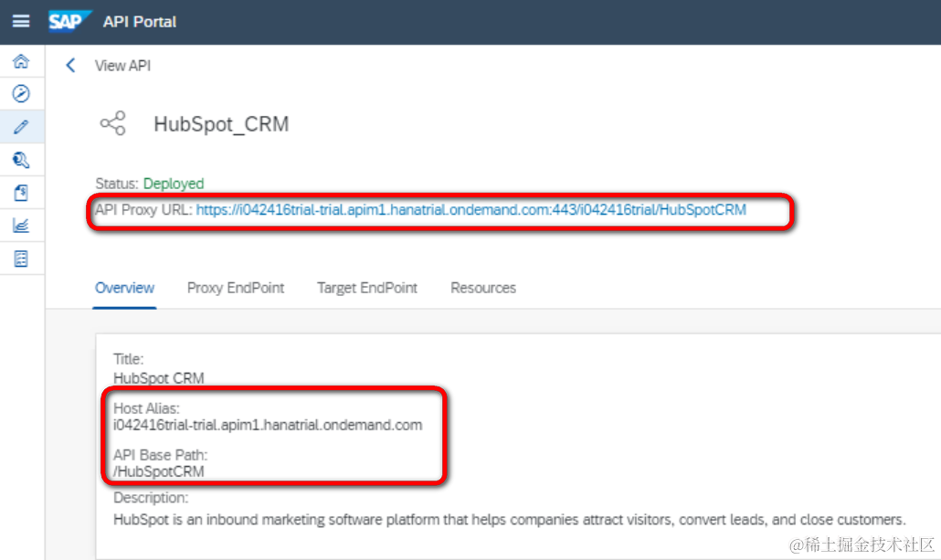941x560 pixels.
Task: Select the /HubSpotCRM base path value
Action: [159, 471]
